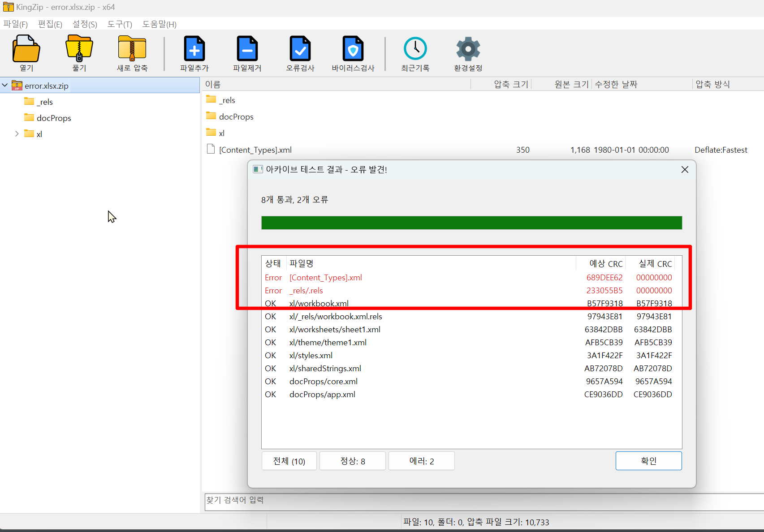The height and width of the screenshot is (532, 764).
Task: Open the 파일(F) menu
Action: (16, 24)
